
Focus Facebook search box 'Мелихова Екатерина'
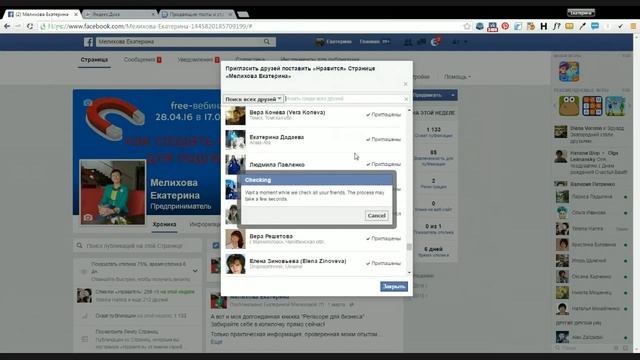(179, 42)
